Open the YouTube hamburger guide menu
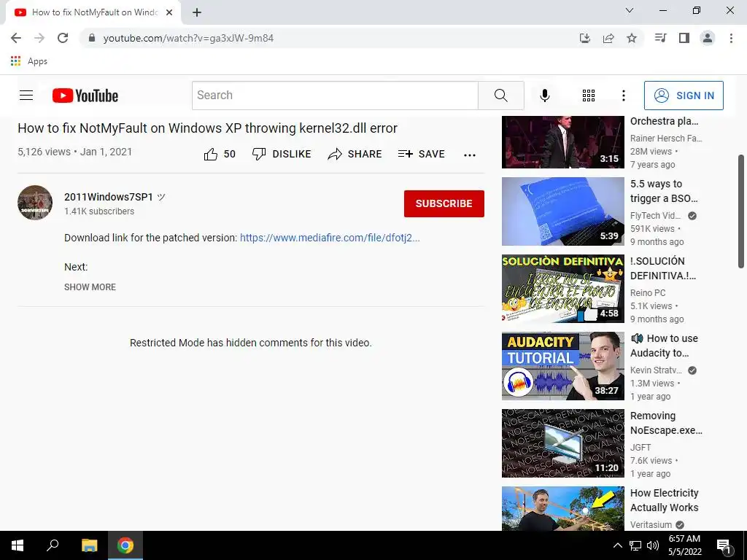Screen dimensions: 747x560 [x=26, y=96]
